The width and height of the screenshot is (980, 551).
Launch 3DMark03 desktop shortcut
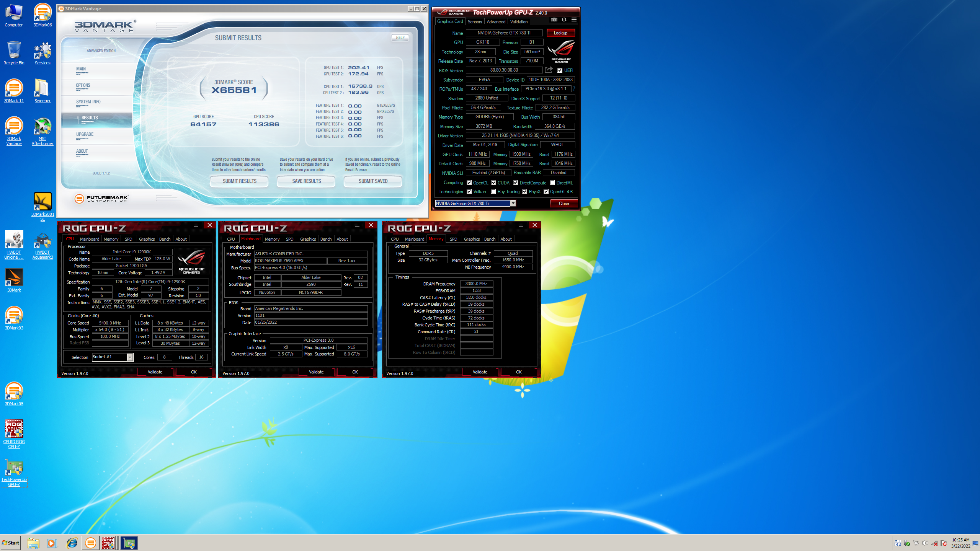pyautogui.click(x=14, y=318)
